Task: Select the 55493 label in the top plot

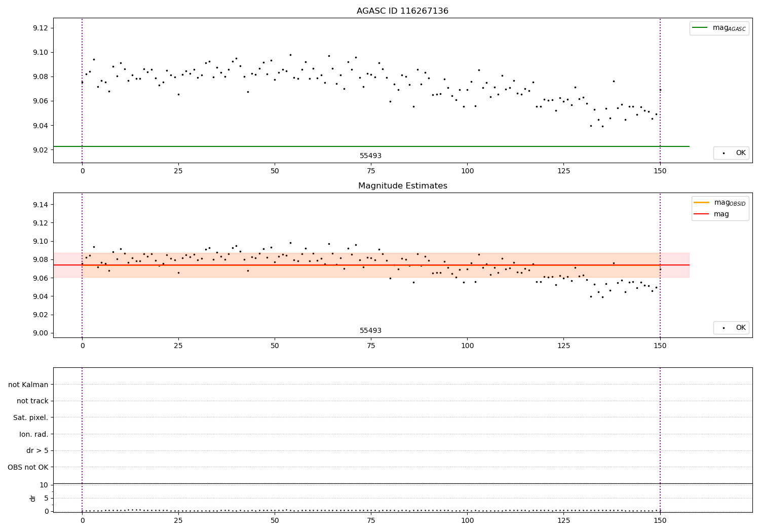Action: [370, 156]
